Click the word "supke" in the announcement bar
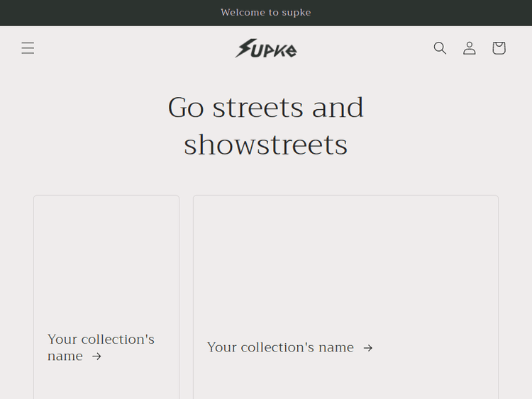The width and height of the screenshot is (532, 399). tap(296, 13)
